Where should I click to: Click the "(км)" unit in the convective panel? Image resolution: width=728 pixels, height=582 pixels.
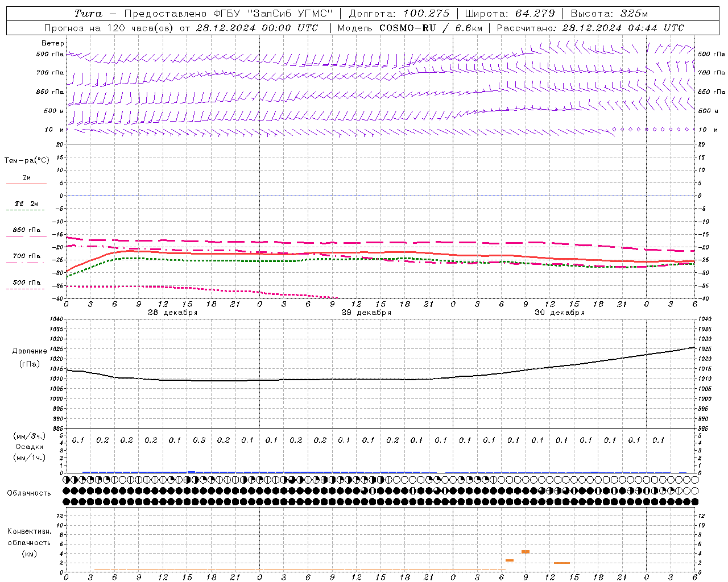pos(30,554)
